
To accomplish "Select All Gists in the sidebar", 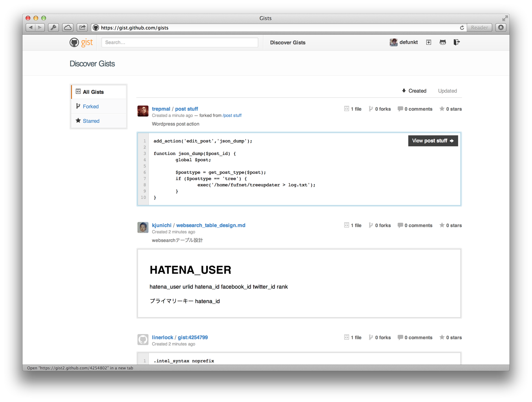I will click(x=93, y=92).
